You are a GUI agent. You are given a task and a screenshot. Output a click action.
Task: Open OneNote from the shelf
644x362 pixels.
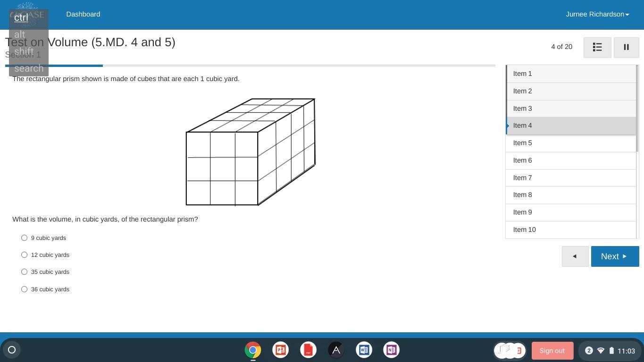click(391, 350)
